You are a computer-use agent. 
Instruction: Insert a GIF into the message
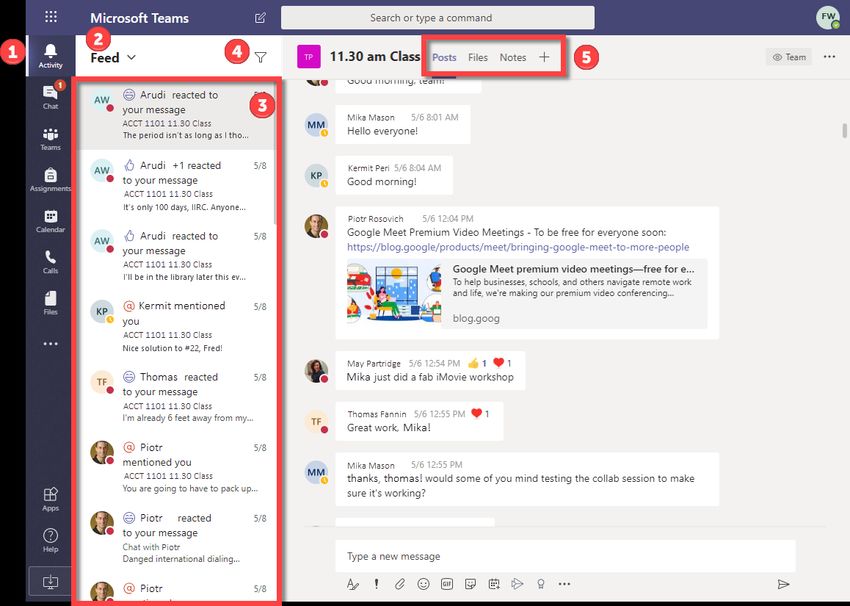(x=447, y=584)
